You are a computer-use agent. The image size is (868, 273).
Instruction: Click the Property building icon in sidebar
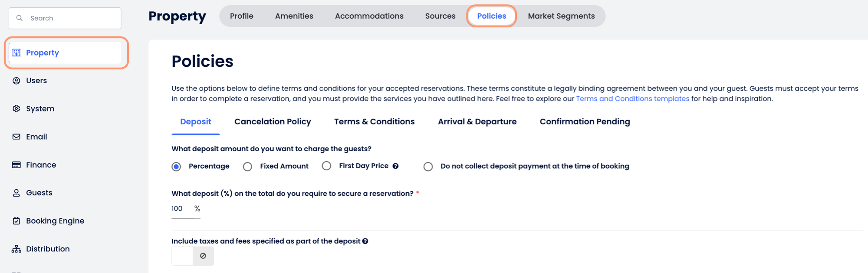coord(16,53)
